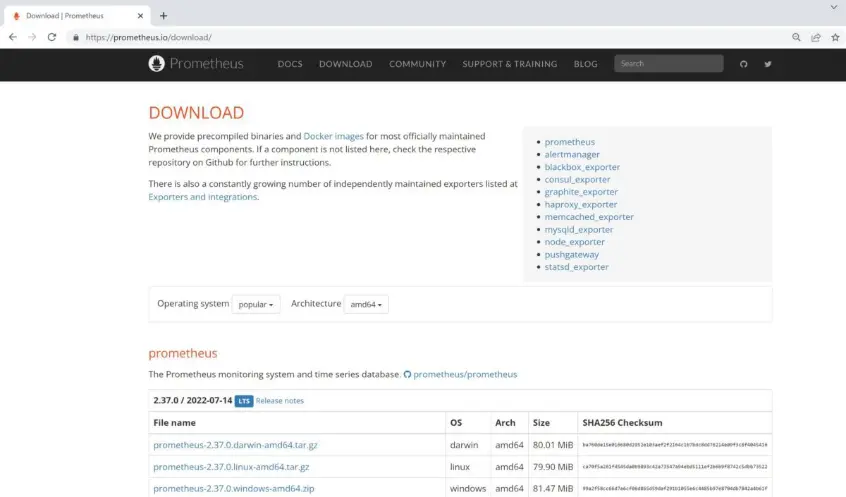Open the Release notes link
The width and height of the screenshot is (846, 497).
[279, 401]
